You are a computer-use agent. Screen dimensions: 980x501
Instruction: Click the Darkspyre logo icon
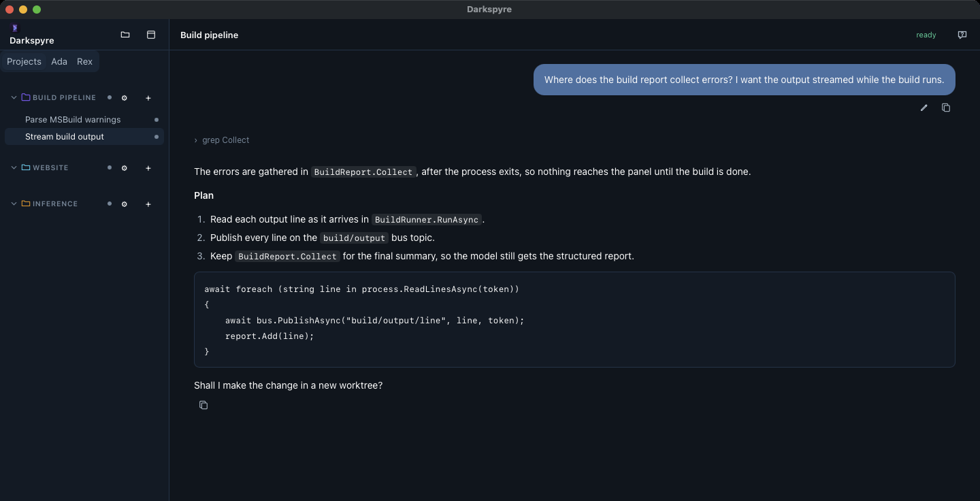click(x=15, y=28)
